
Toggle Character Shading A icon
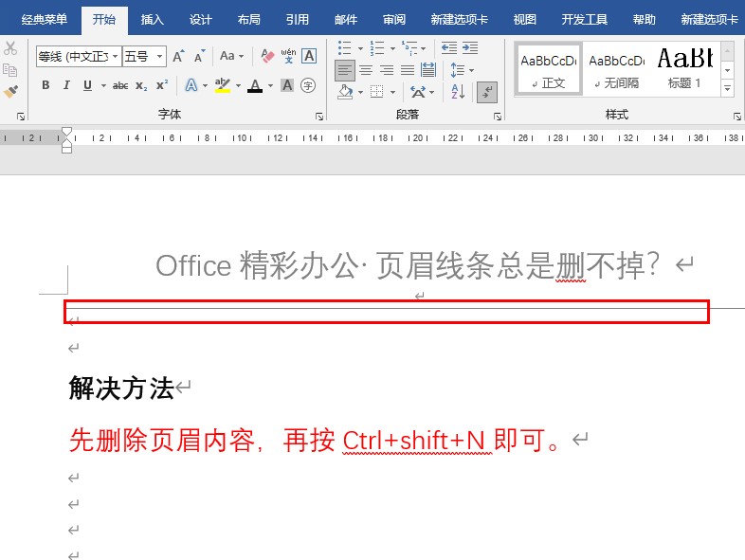287,85
